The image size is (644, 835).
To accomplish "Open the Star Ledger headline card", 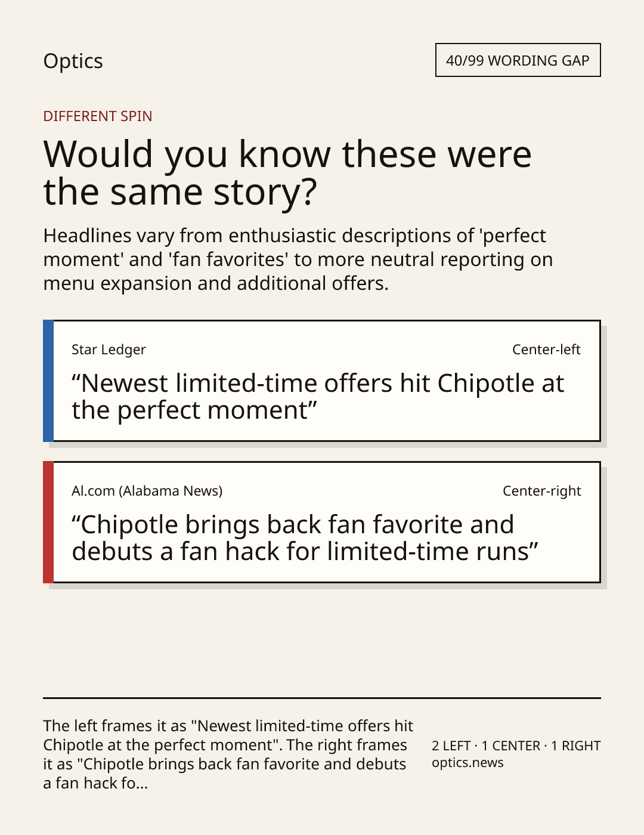I will pyautogui.click(x=322, y=381).
